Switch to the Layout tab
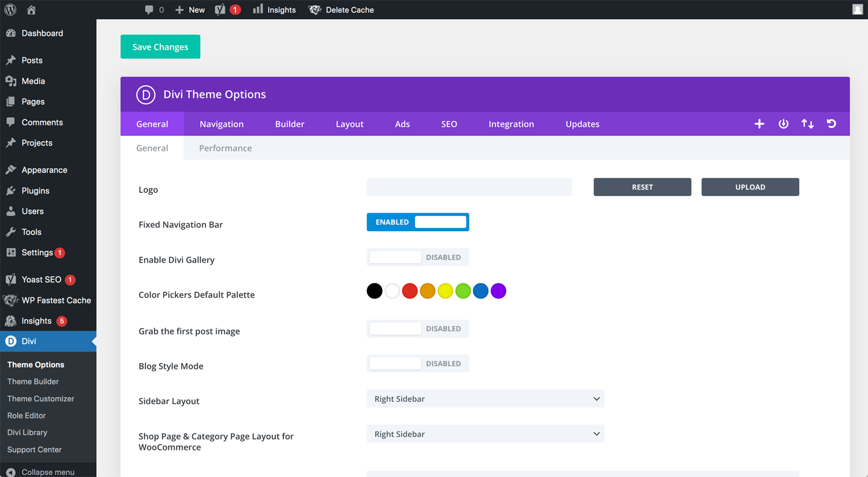This screenshot has width=868, height=477. click(350, 124)
